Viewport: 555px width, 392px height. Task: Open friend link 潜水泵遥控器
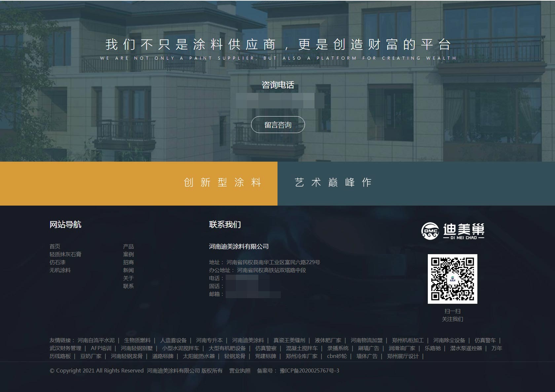point(466,348)
